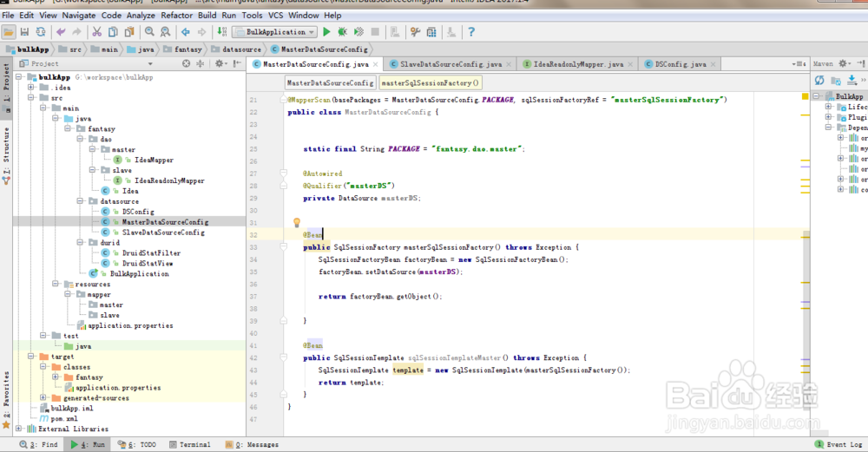Click masterSqlSessionFactory() editor breadcrumb

tap(431, 83)
